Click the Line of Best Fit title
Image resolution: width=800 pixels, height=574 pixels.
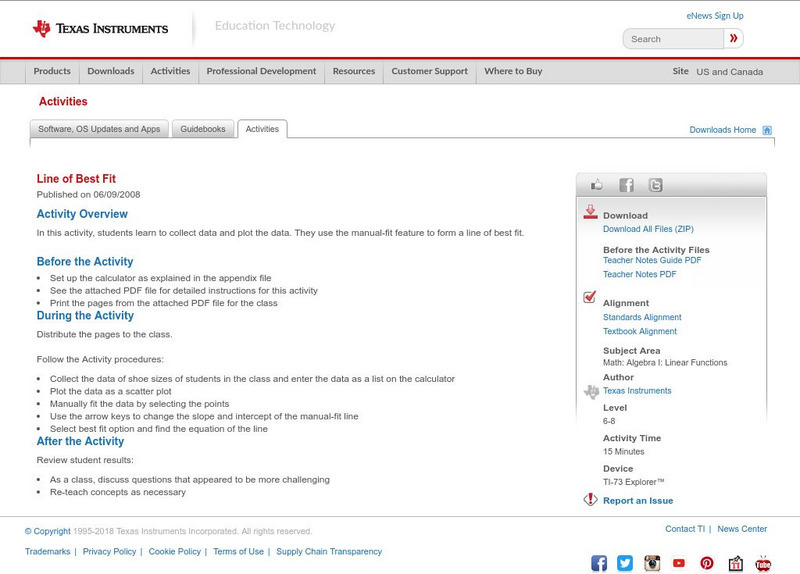point(76,179)
